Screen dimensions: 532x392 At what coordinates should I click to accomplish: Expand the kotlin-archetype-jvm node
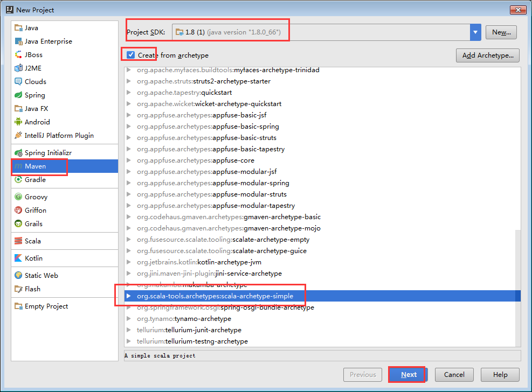click(129, 262)
